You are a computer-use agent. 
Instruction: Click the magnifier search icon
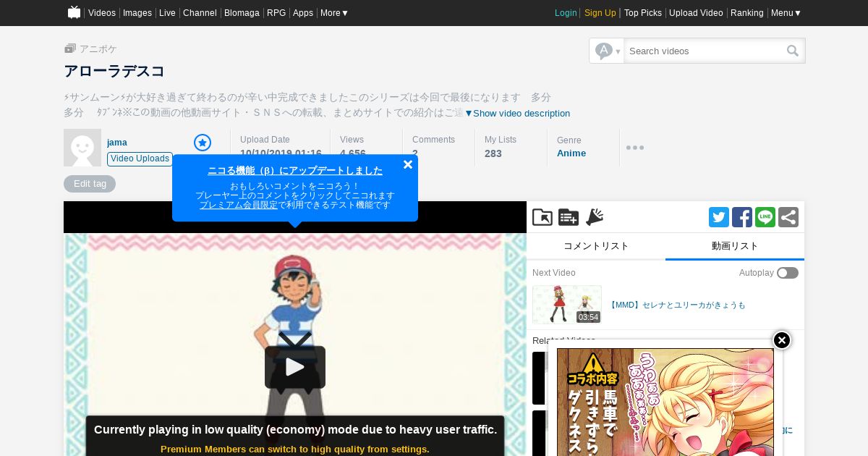(793, 51)
